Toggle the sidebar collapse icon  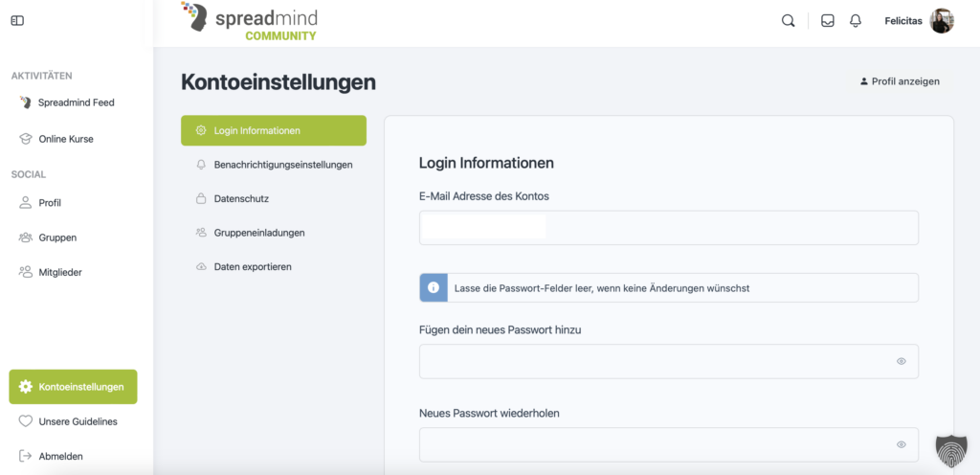pos(17,21)
